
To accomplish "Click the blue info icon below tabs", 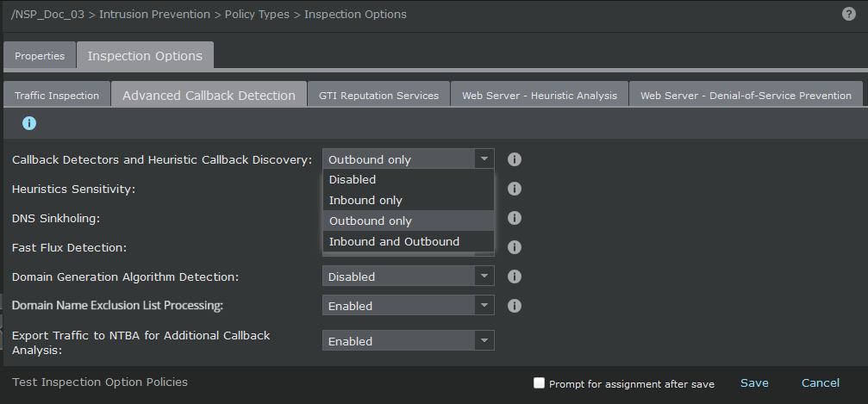I will click(x=29, y=123).
